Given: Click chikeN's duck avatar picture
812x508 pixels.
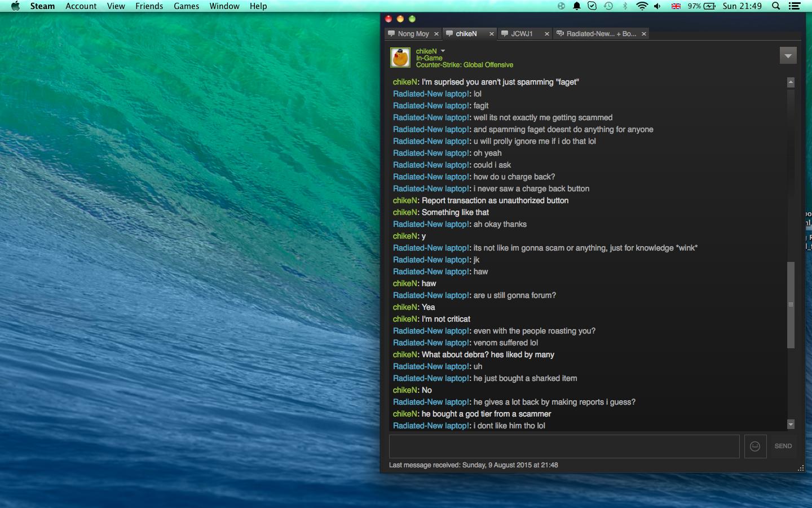Looking at the screenshot, I should (400, 58).
